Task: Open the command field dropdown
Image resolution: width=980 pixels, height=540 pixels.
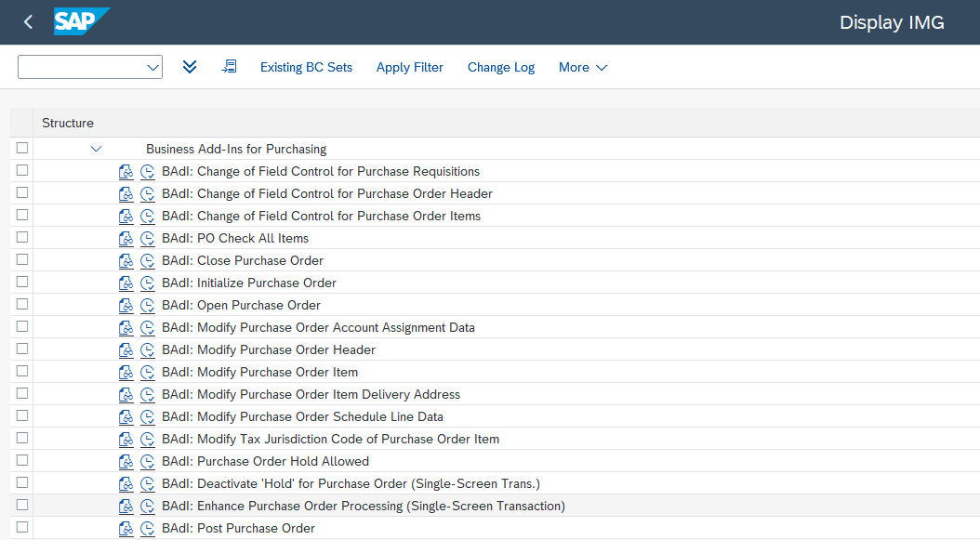Action: 152,68
